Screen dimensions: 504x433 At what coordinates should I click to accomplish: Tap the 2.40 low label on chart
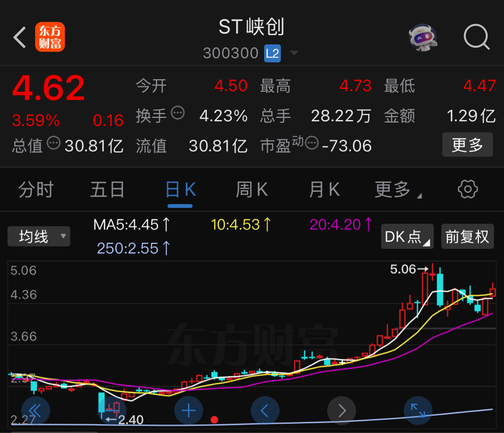130,420
